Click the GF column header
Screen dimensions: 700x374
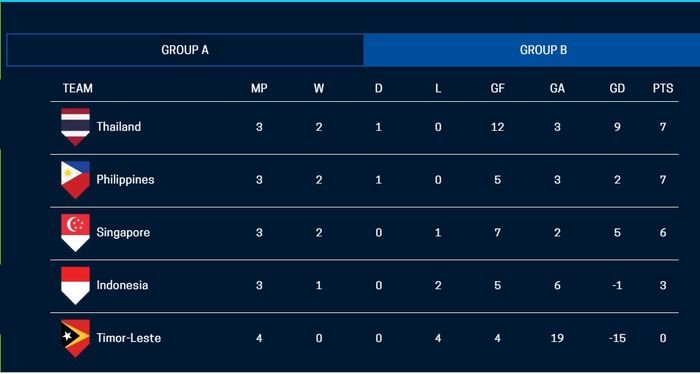497,88
